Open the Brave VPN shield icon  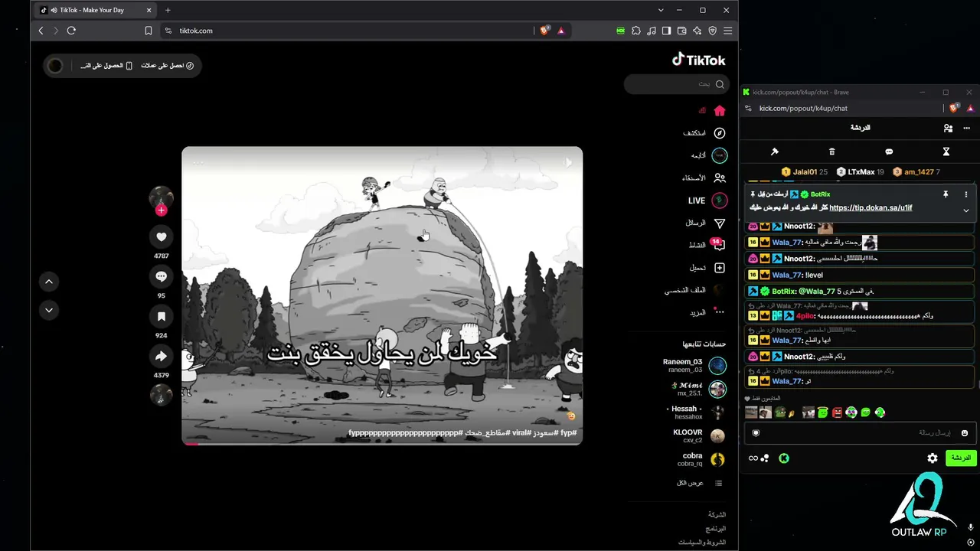(713, 31)
